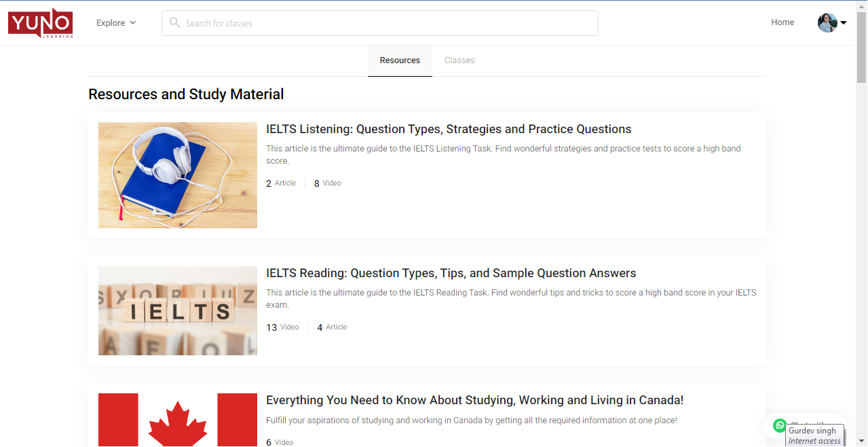Screen dimensions: 868x447
Task: Open IELTS Reading article title
Action: [451, 273]
